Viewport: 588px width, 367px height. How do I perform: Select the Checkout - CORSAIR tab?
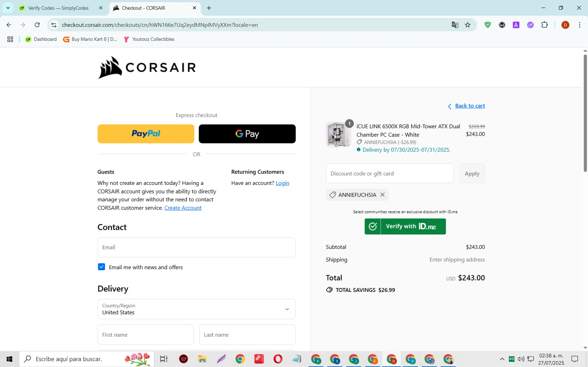[x=143, y=8]
